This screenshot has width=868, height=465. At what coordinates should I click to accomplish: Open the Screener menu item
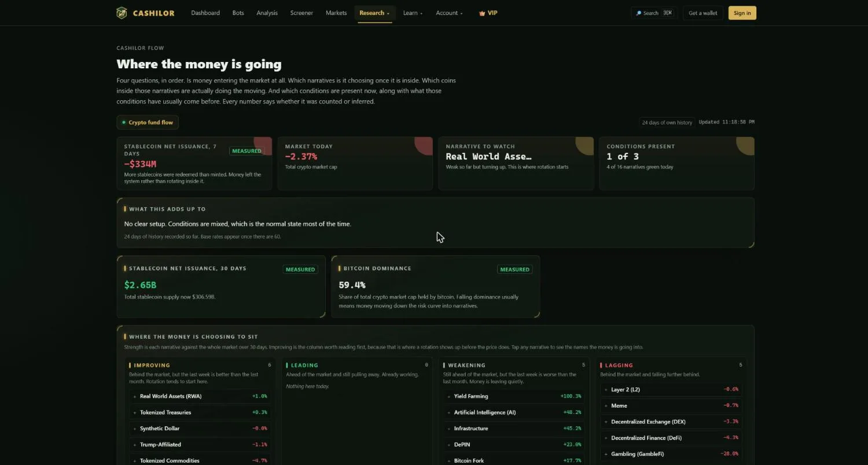tap(301, 13)
